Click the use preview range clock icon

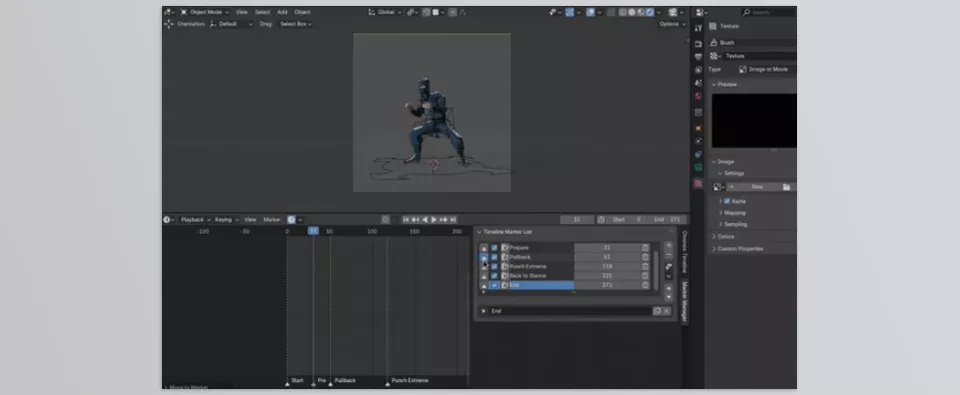tap(601, 219)
